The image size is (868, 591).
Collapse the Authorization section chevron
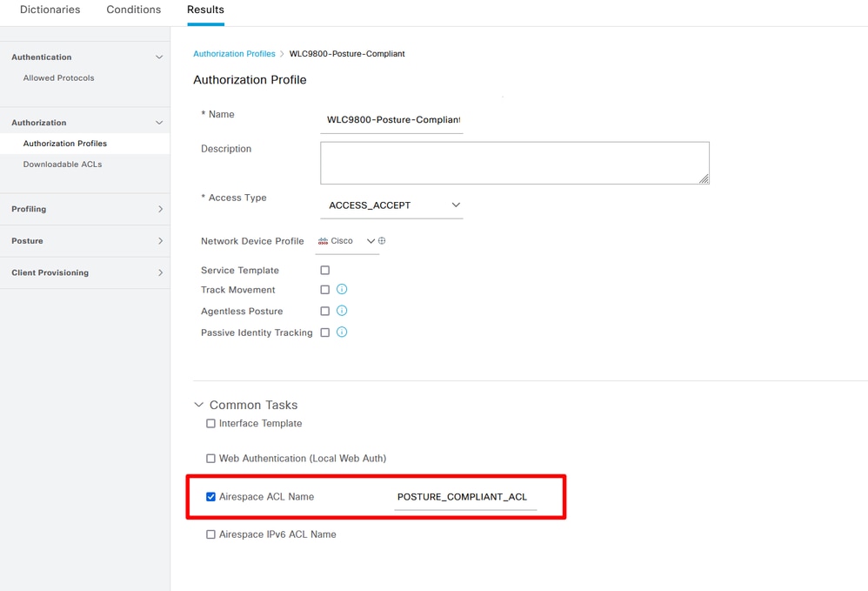pyautogui.click(x=159, y=123)
